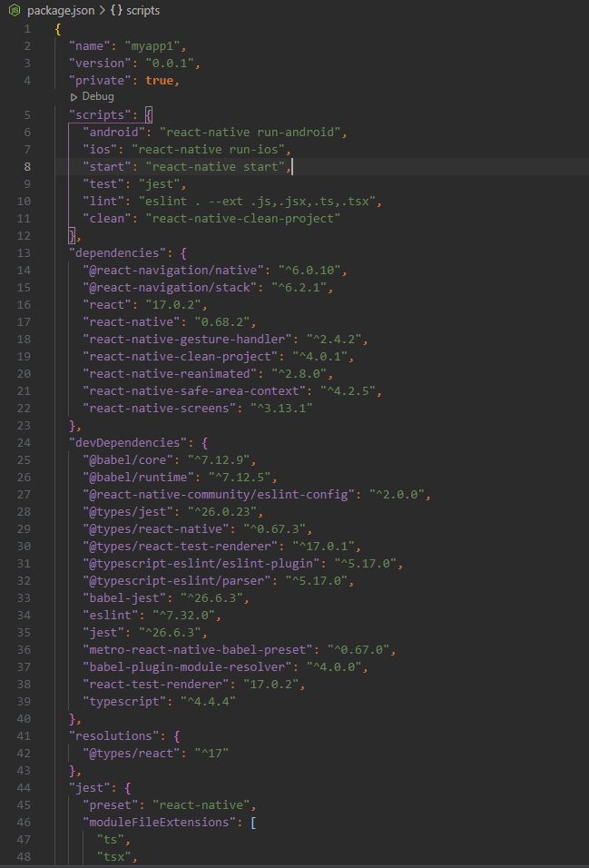Click "react-native-clean-project" clean script value
Viewport: 589px width, 868px height.
[242, 218]
